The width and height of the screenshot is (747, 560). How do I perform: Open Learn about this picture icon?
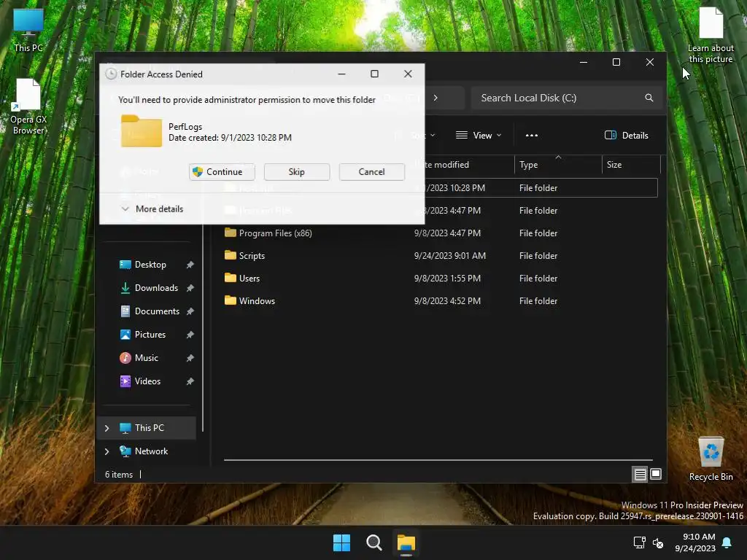[711, 35]
